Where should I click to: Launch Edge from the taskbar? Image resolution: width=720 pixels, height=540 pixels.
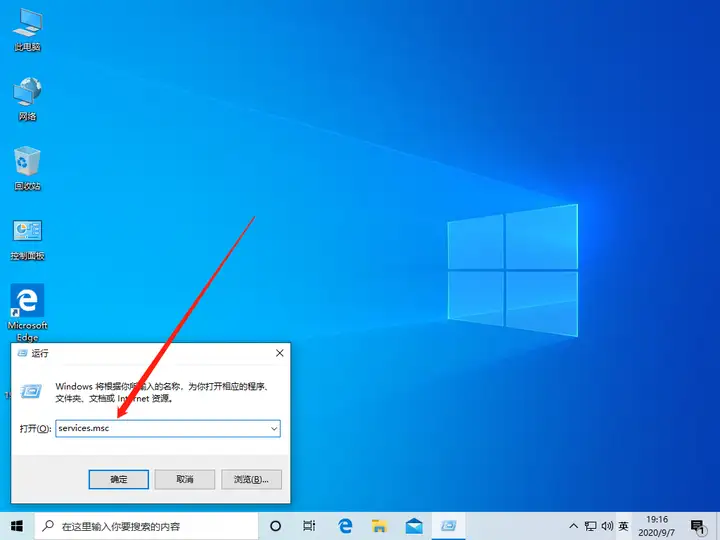click(x=345, y=526)
